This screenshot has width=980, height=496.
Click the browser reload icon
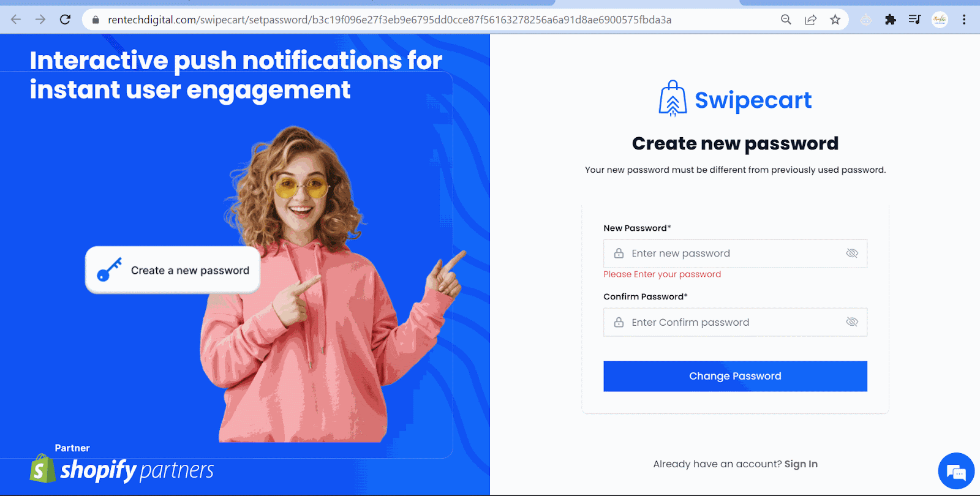pos(65,20)
